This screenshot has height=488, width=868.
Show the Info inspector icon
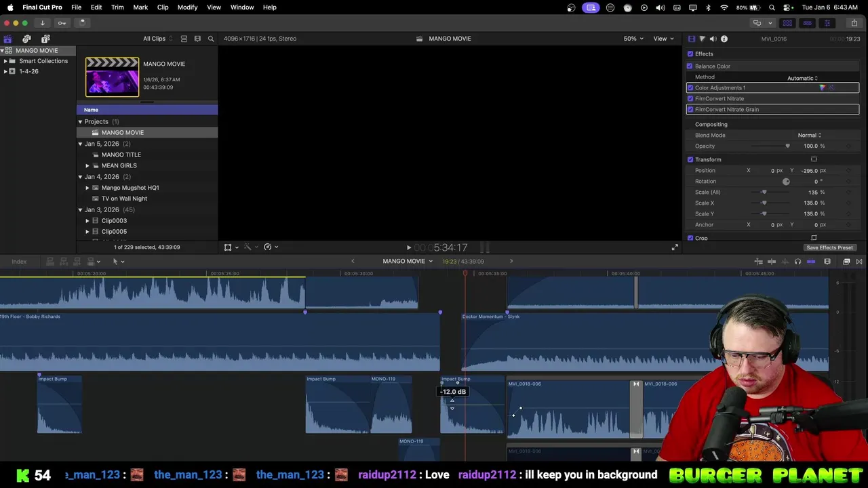(x=724, y=39)
